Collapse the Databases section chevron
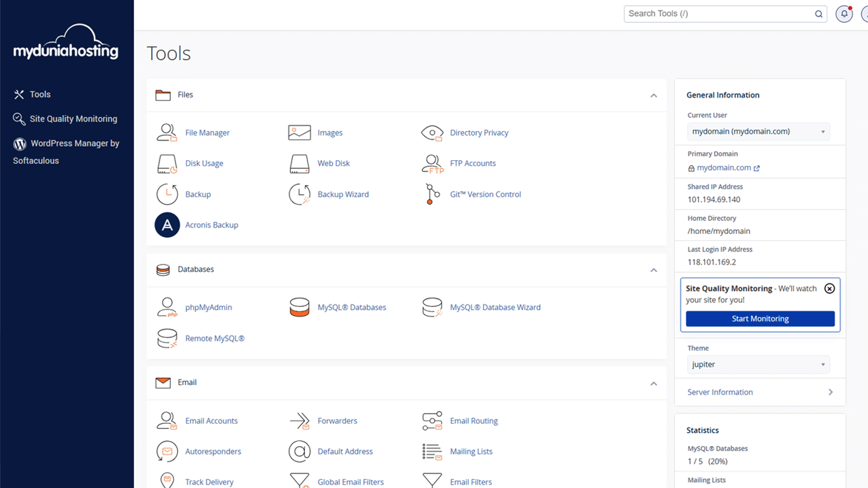The width and height of the screenshot is (868, 488). tap(653, 270)
